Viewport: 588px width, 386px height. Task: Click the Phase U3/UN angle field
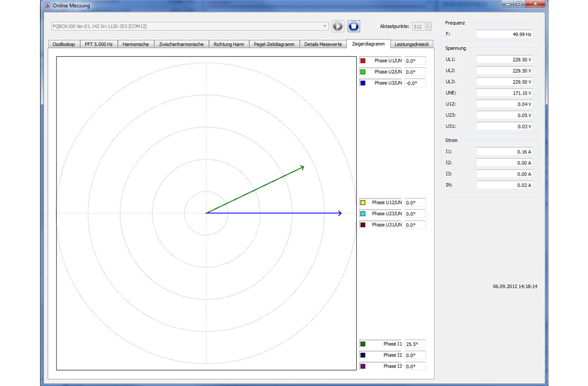pos(415,83)
